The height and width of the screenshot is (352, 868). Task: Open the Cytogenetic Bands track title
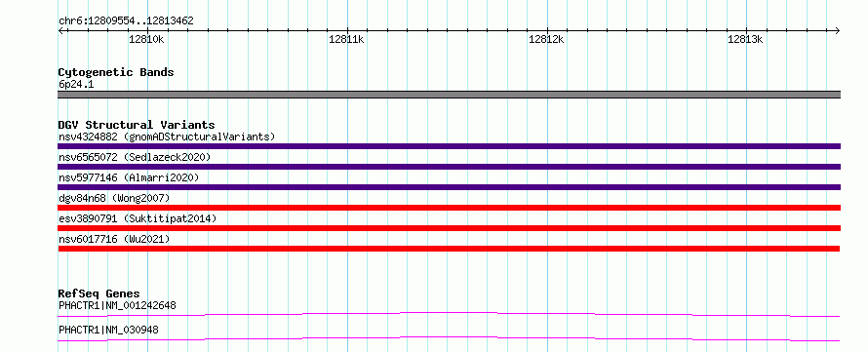click(x=116, y=72)
